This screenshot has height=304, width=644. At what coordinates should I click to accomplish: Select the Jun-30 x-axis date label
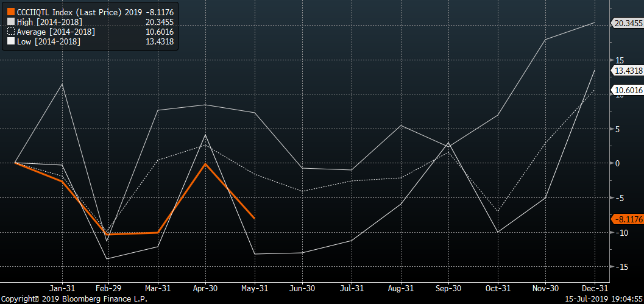click(303, 288)
